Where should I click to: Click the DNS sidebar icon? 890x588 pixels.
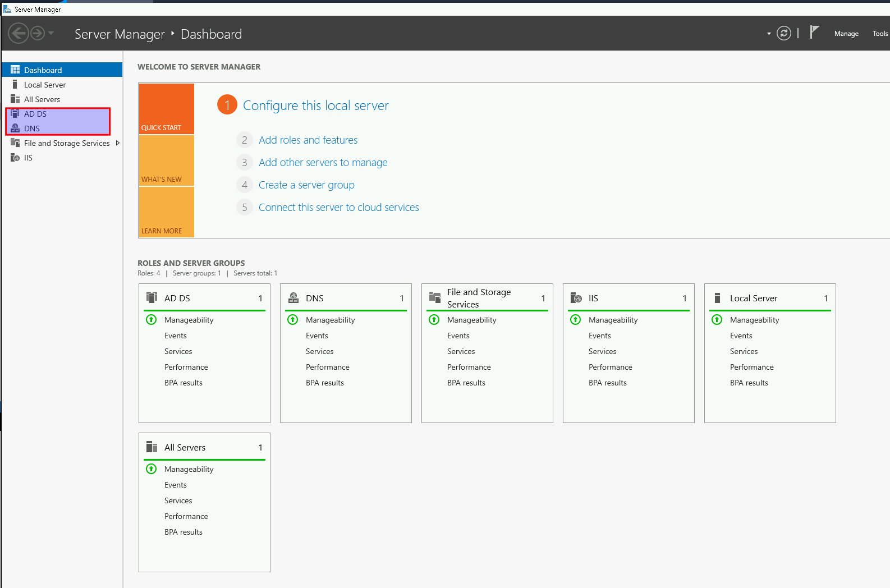[15, 128]
